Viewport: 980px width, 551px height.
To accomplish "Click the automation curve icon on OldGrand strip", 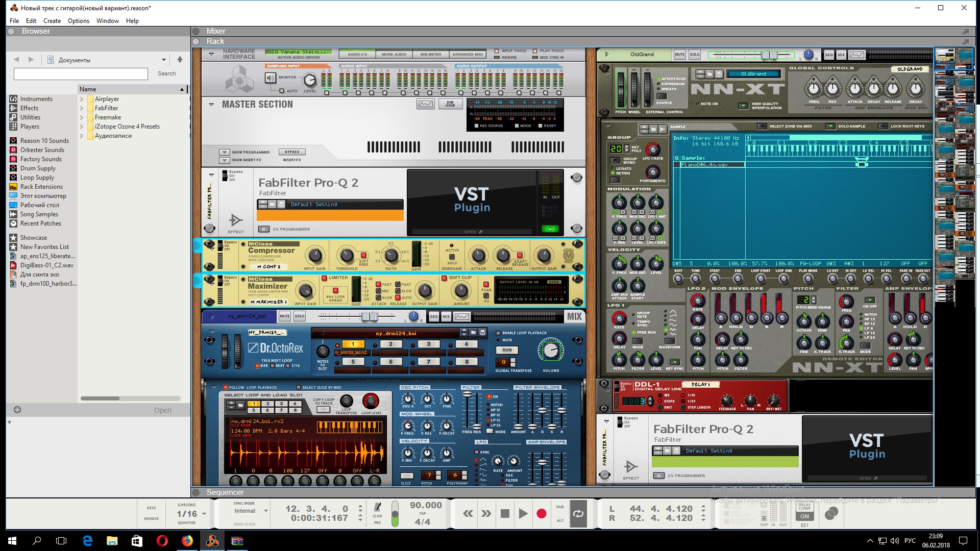I will [857, 55].
